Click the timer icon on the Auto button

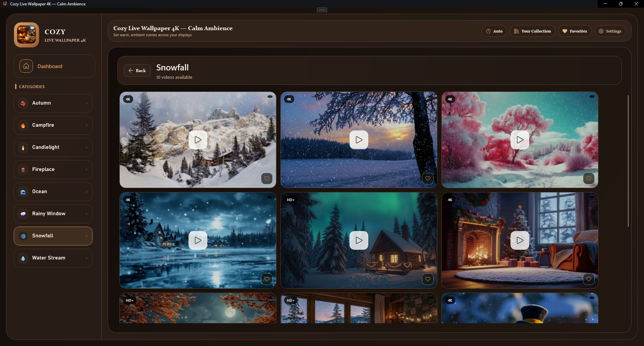click(x=488, y=31)
